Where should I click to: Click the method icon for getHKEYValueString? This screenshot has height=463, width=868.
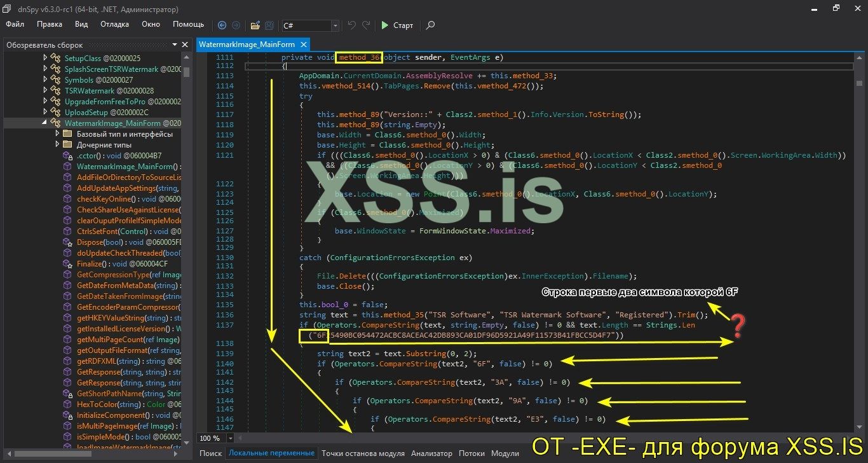tap(68, 318)
